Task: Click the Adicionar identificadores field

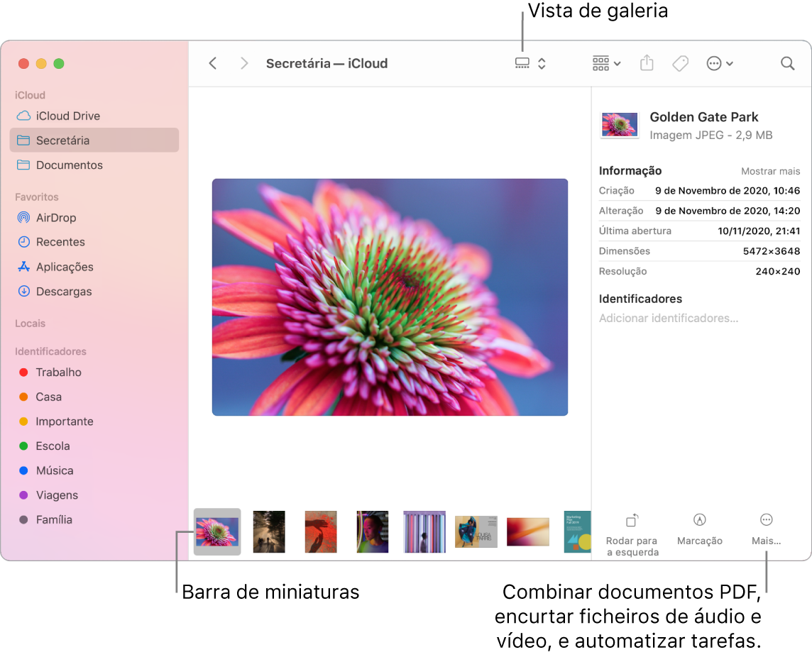Action: pos(668,318)
